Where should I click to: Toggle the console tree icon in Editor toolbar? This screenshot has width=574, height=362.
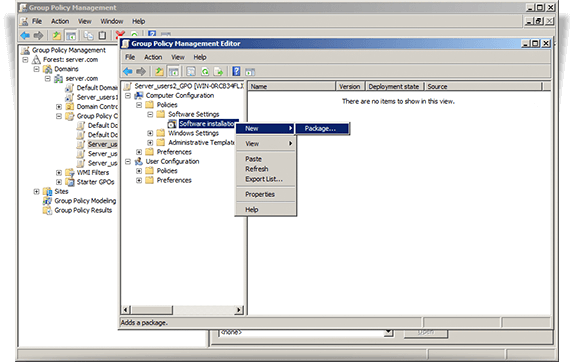[174, 71]
